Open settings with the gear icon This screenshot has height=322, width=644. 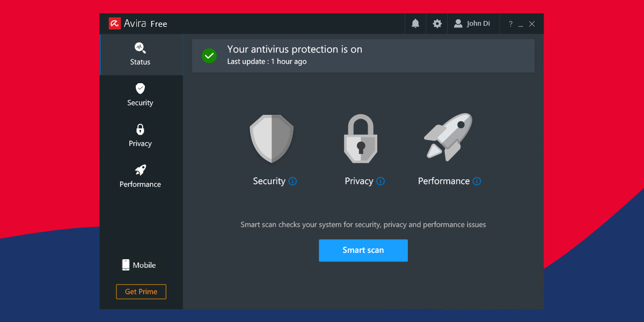point(436,24)
